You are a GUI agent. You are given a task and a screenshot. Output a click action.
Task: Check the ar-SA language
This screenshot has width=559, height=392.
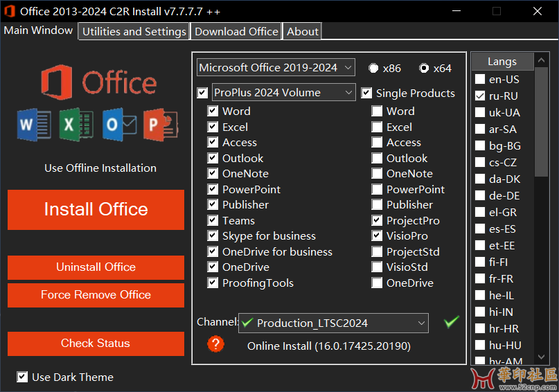coord(480,129)
